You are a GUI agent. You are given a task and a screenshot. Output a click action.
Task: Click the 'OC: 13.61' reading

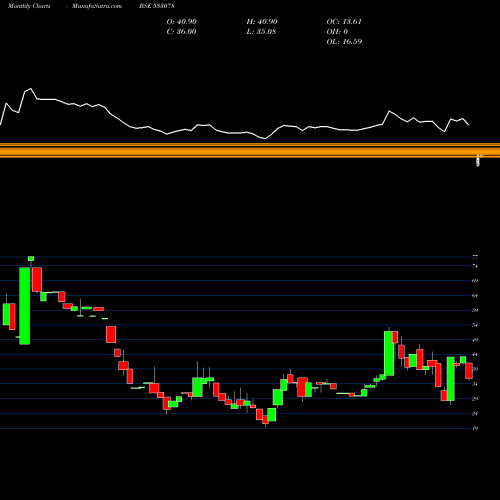click(x=344, y=22)
